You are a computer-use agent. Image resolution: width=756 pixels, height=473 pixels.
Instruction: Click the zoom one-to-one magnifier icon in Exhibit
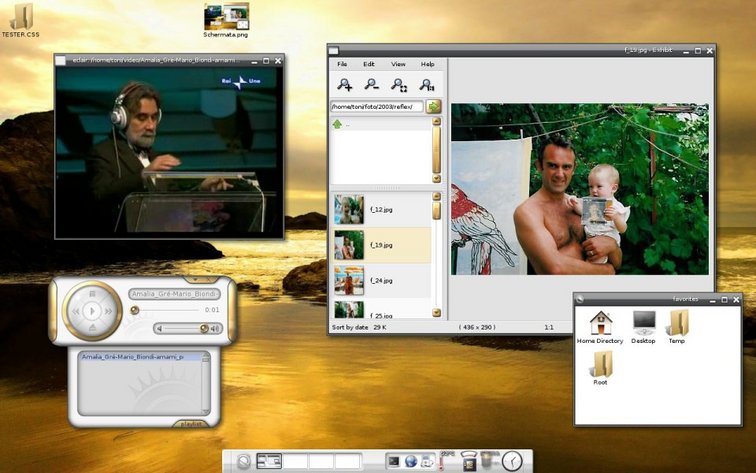tap(427, 85)
